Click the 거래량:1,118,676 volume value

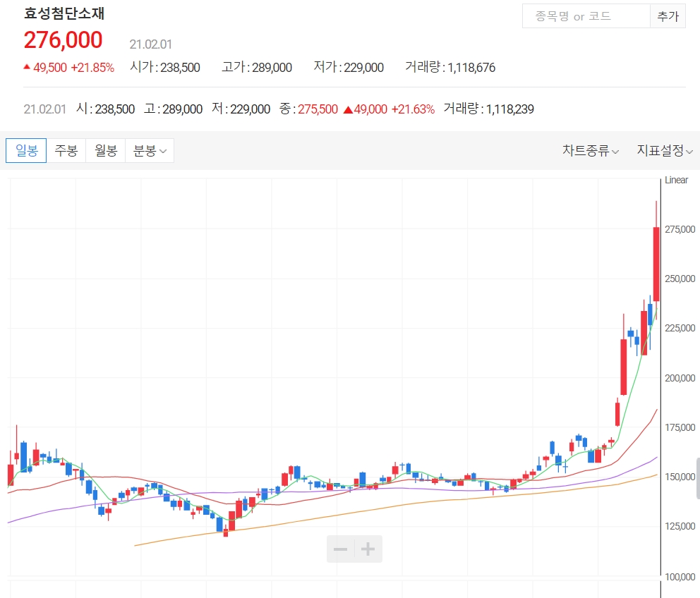point(450,68)
